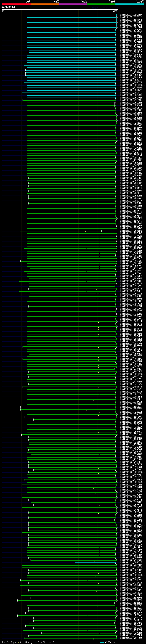The width and height of the screenshot is (146, 644).
Task: Click UniRef100_Q69JN6 entry
Action: click(x=131, y=254)
